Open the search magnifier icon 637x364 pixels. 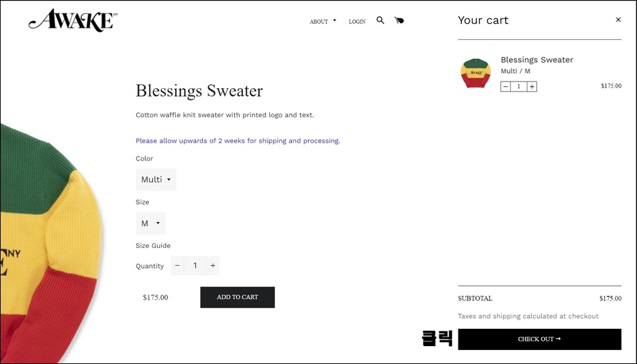[380, 21]
